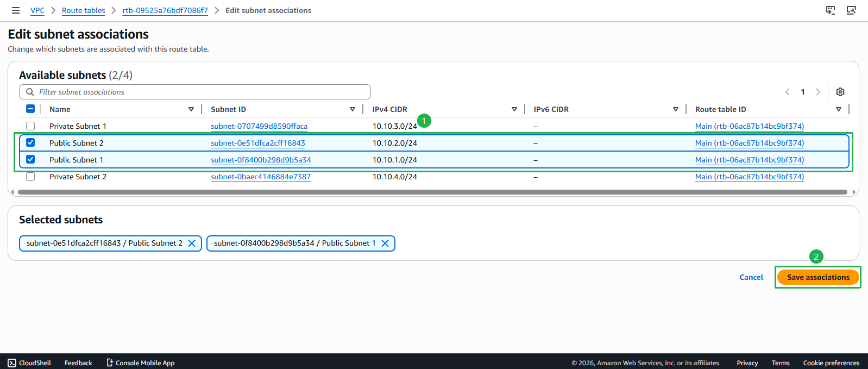868x369 pixels.
Task: Open subnet-0f8400b298d9b5a34 link
Action: pos(261,160)
